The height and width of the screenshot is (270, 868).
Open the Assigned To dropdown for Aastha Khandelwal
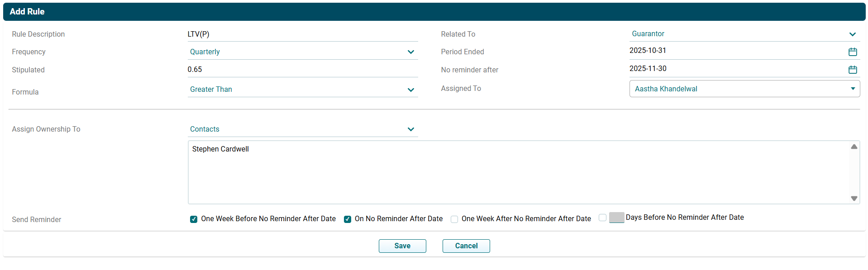(744, 89)
